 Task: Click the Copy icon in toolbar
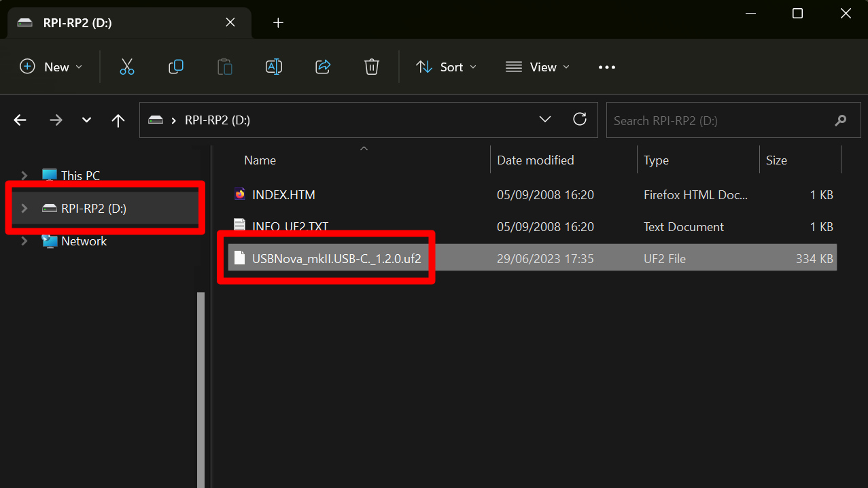(x=176, y=67)
